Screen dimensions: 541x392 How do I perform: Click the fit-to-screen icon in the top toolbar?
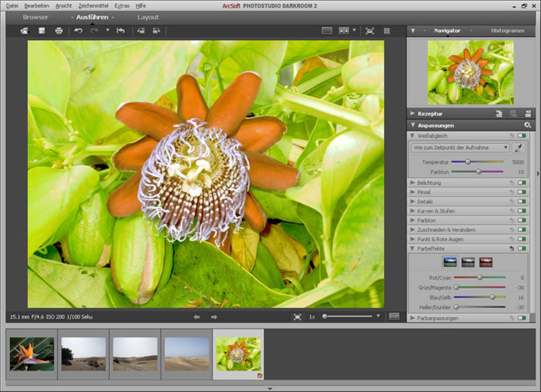(370, 31)
